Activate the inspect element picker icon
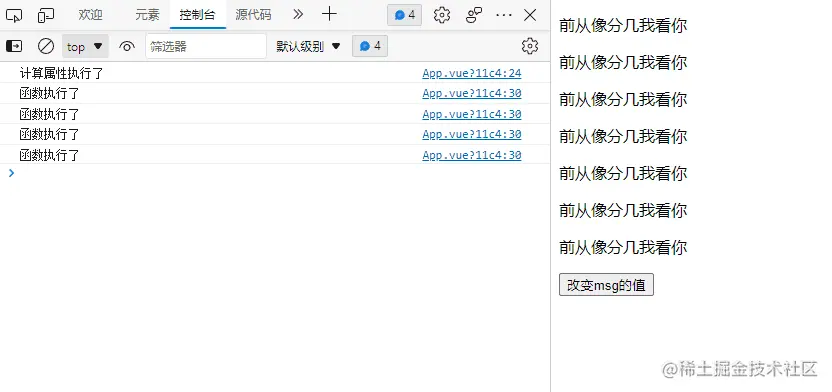Screen dimensions: 832x392 tap(14, 15)
